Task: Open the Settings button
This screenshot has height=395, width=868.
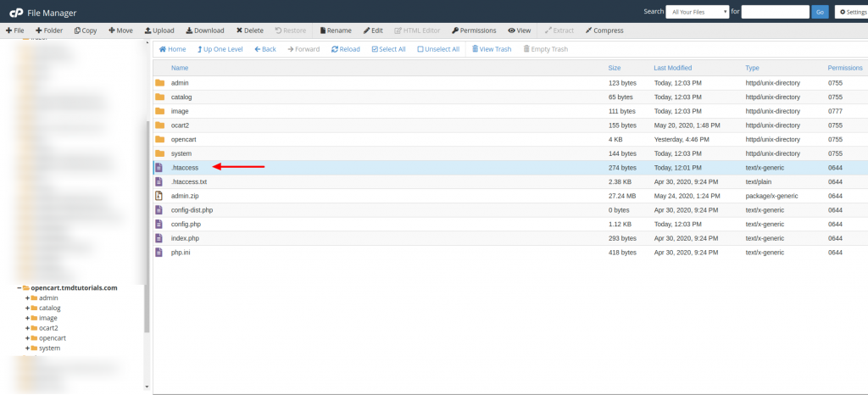Action: [x=851, y=12]
